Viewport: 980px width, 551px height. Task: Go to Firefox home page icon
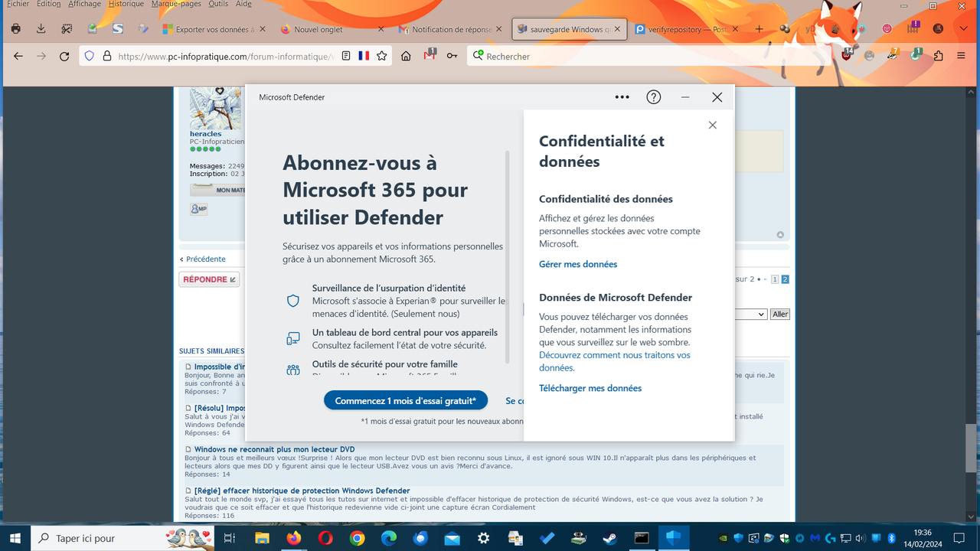[x=406, y=56]
